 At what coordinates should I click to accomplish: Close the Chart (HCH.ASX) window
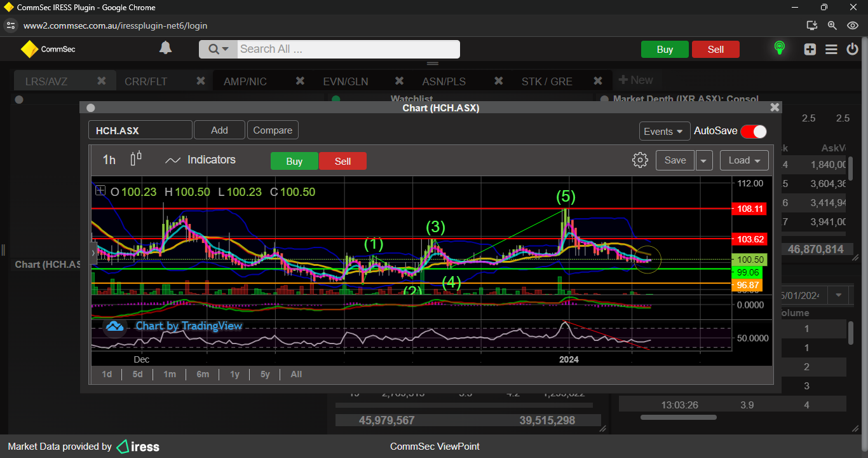(774, 108)
